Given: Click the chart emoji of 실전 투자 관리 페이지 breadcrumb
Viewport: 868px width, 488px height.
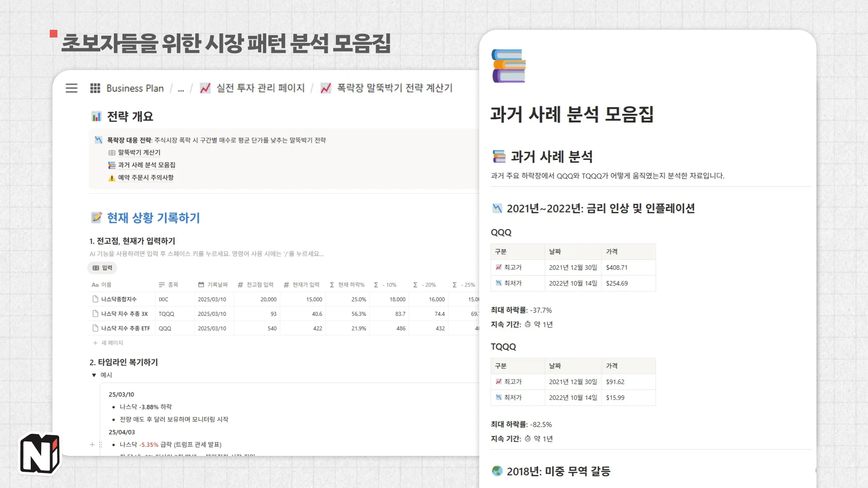Looking at the screenshot, I should [x=205, y=88].
